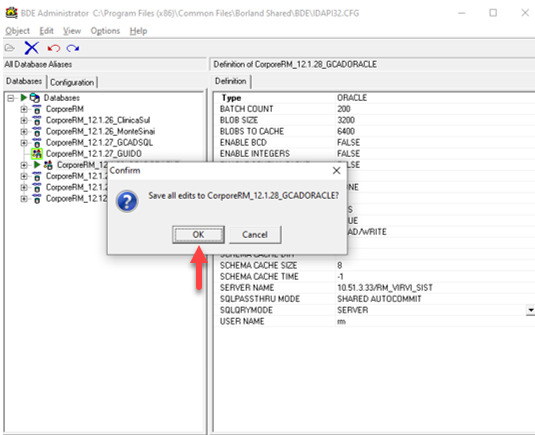Click the SERVER NAME value 10.51.3.33/RM_VIRVI_SIST

pyautogui.click(x=385, y=288)
